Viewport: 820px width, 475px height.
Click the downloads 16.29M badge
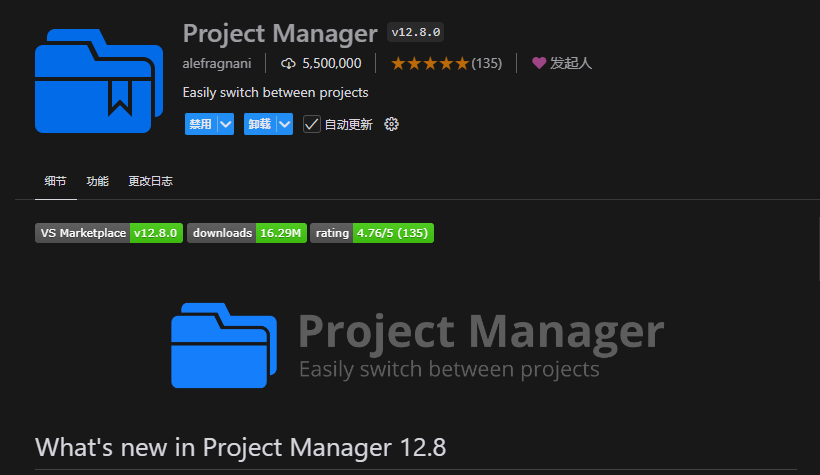(246, 233)
